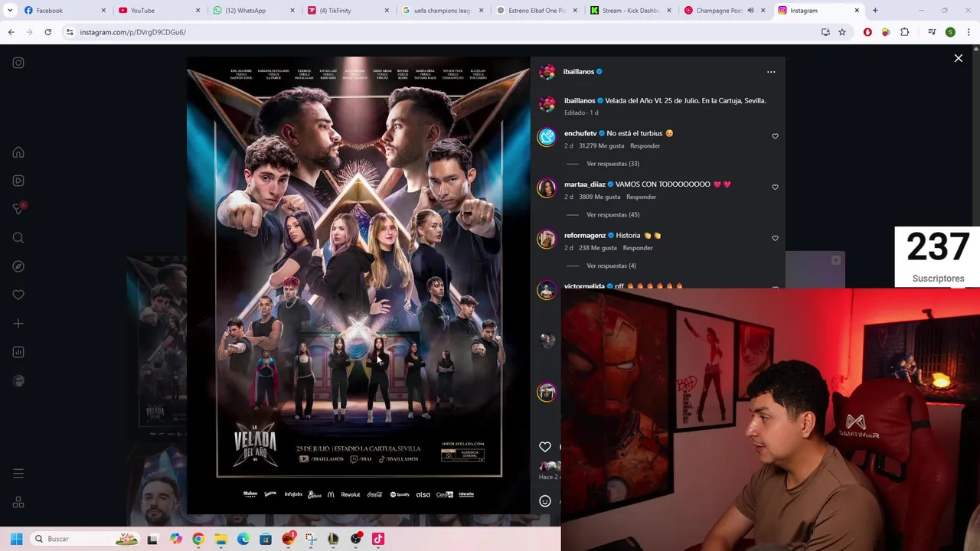This screenshot has height=551, width=980.
Task: Switch to the TikFinity tab
Action: click(x=348, y=11)
